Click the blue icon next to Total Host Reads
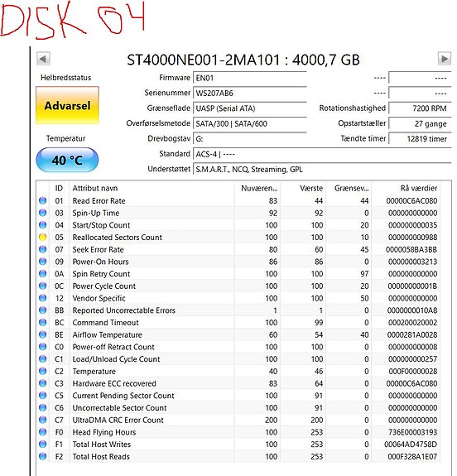Viewport: 457px width, 476px height. pos(43,456)
